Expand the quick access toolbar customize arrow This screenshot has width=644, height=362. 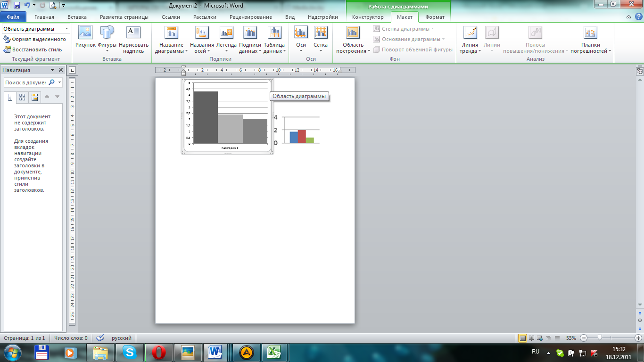63,6
